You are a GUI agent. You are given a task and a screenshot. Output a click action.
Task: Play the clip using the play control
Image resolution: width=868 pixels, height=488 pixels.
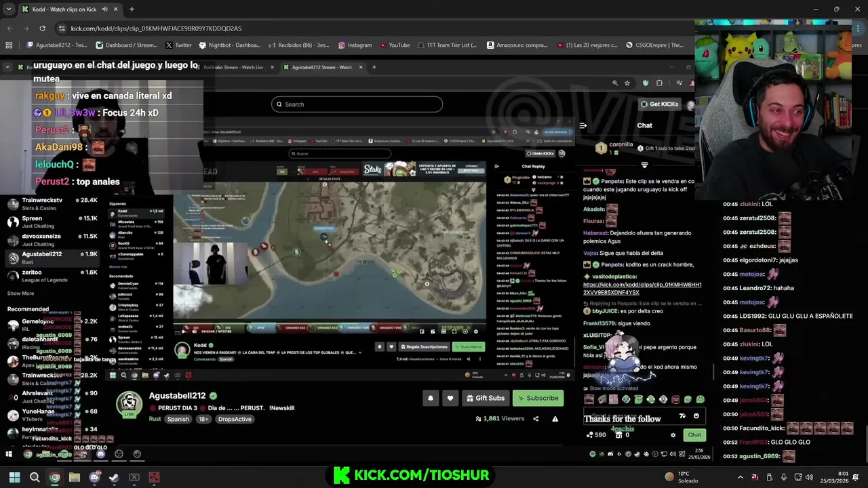pos(183,331)
